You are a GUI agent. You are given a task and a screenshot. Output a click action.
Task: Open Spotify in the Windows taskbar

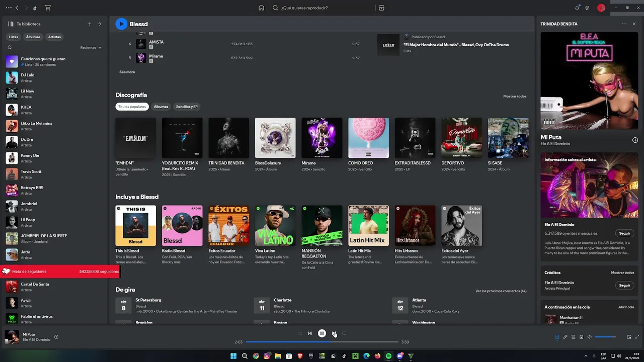[388, 356]
